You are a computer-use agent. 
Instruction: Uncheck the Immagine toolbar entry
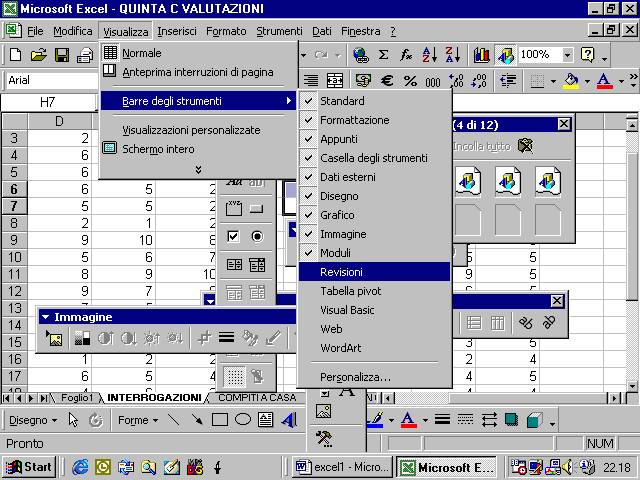click(375, 234)
